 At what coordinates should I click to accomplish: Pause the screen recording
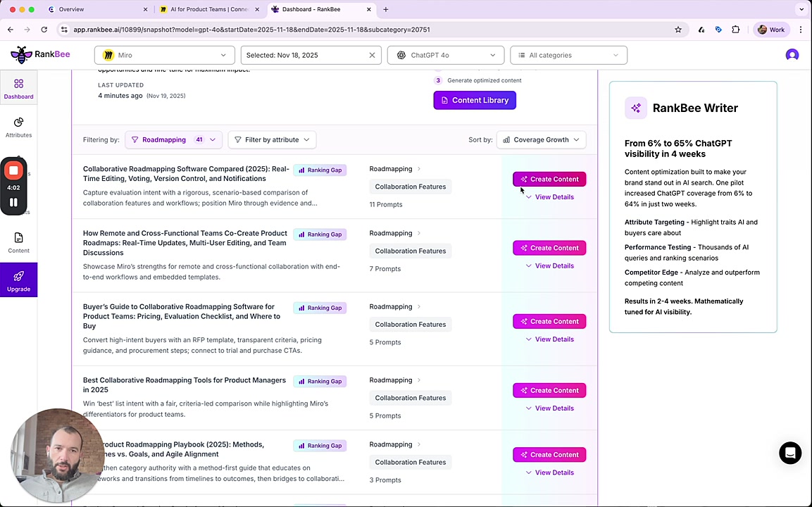(x=13, y=202)
